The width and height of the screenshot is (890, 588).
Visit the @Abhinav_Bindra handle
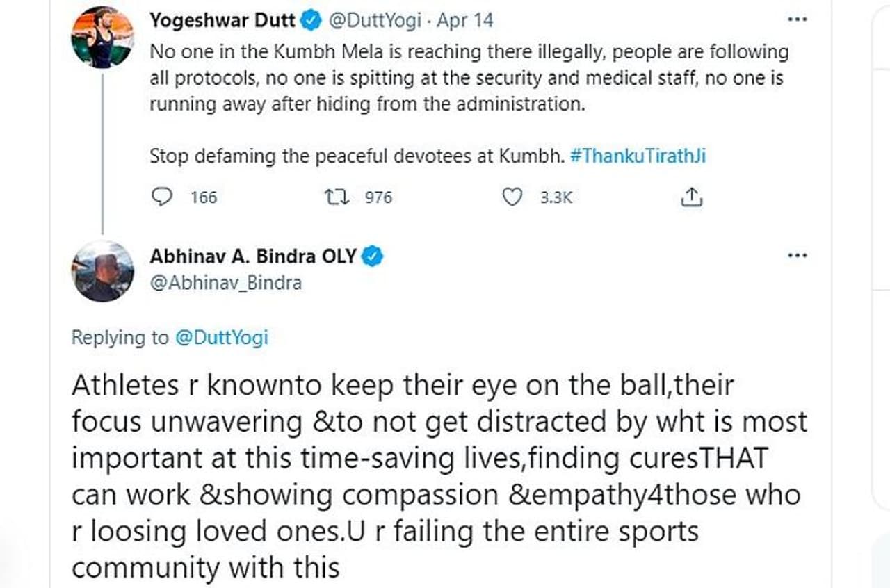[x=226, y=283]
